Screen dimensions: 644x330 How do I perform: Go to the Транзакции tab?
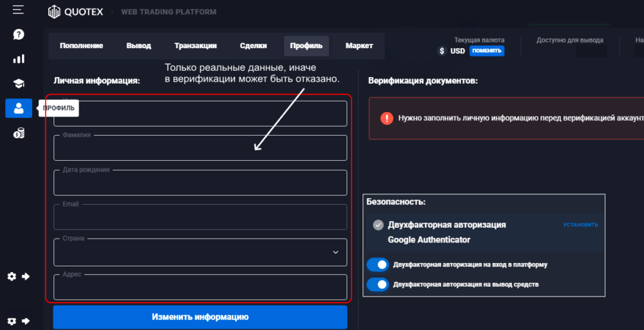[x=195, y=46]
